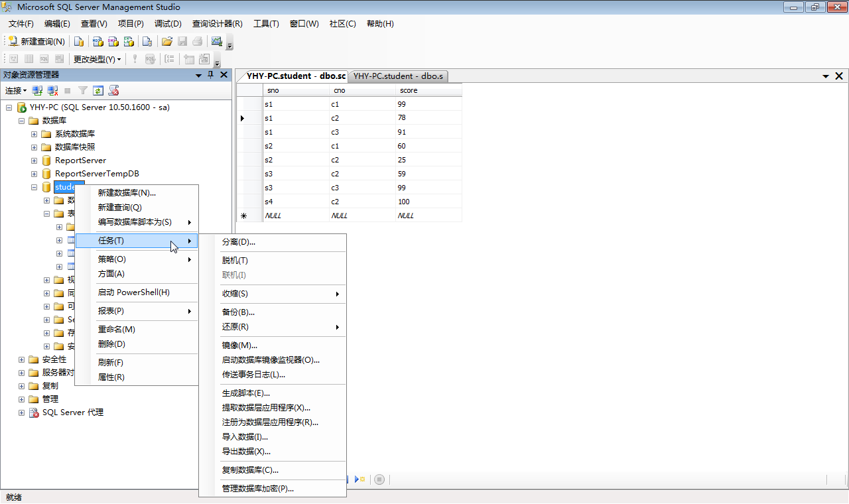Click the Disconnect server icon
The height and width of the screenshot is (504, 849).
[52, 91]
